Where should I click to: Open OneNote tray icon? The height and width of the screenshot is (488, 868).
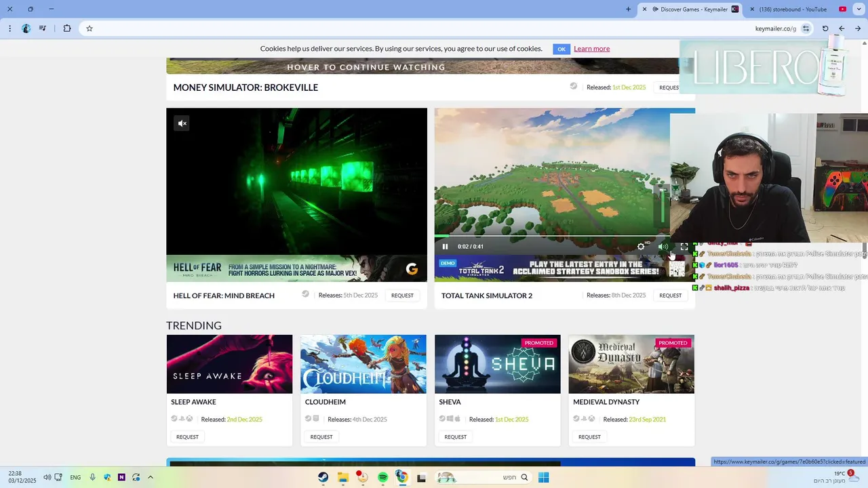click(x=121, y=477)
